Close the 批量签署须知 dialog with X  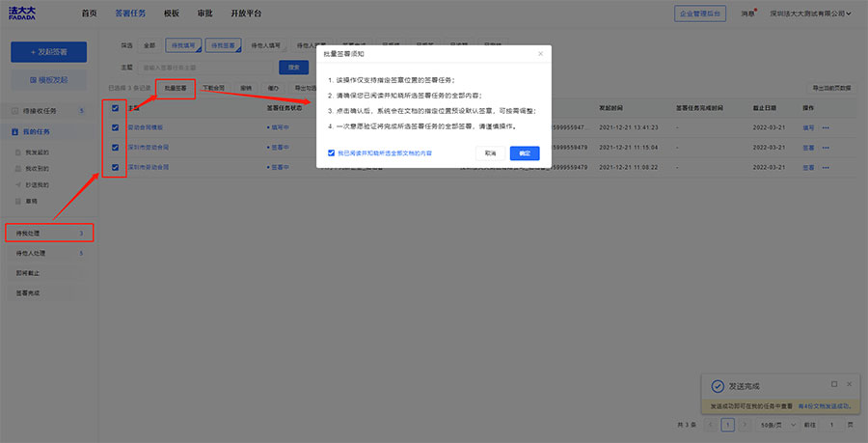point(540,54)
